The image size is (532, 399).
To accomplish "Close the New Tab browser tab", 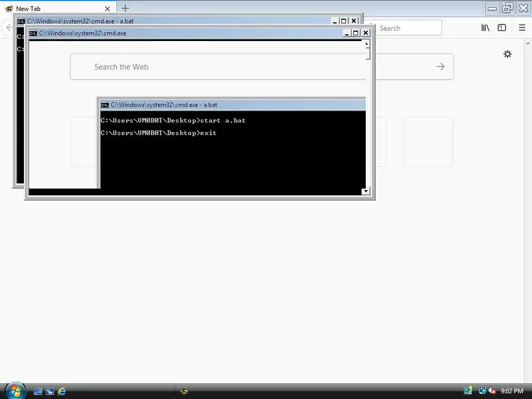I will pos(107,9).
